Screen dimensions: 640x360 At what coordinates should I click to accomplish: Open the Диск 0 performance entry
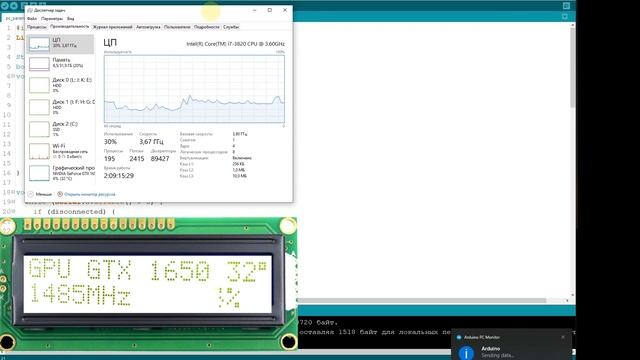coord(60,85)
